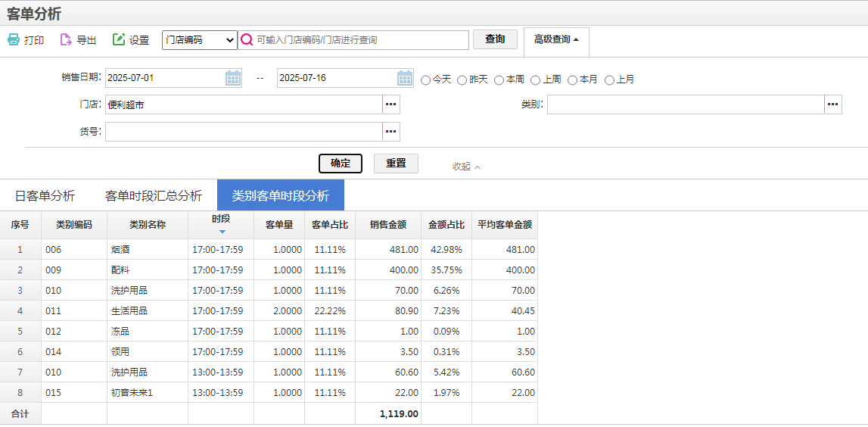Click the 销售金额 column header

(x=389, y=225)
